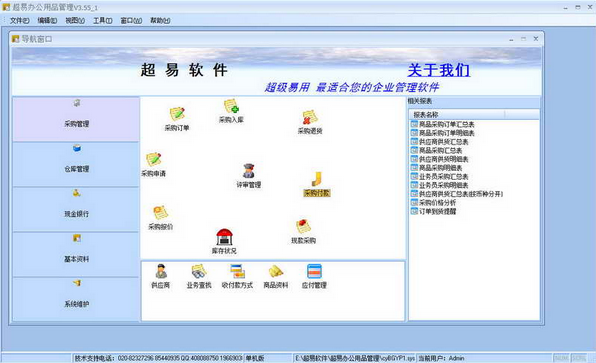
Task: Open the 文件 menu
Action: coord(19,21)
